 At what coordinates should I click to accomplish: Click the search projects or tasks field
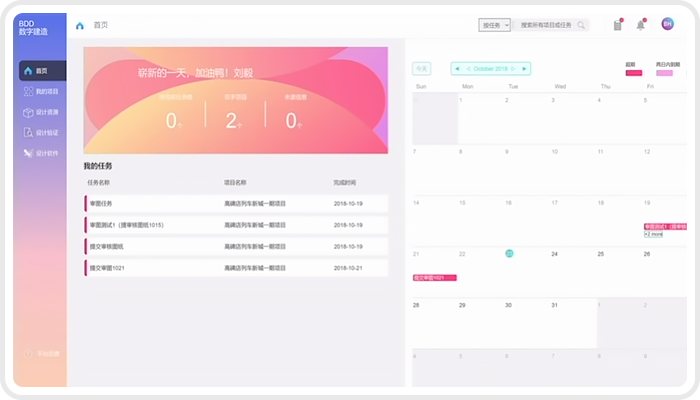(x=546, y=25)
